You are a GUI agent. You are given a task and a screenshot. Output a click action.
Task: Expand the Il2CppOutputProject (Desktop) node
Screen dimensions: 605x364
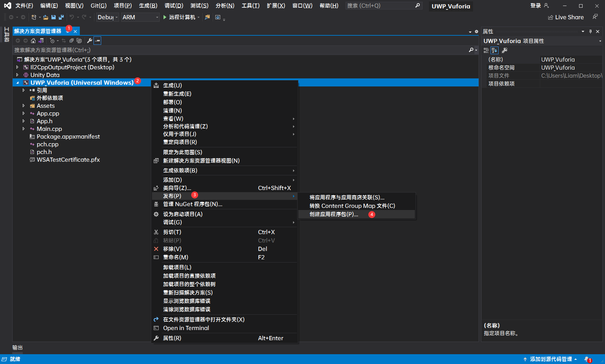point(17,67)
